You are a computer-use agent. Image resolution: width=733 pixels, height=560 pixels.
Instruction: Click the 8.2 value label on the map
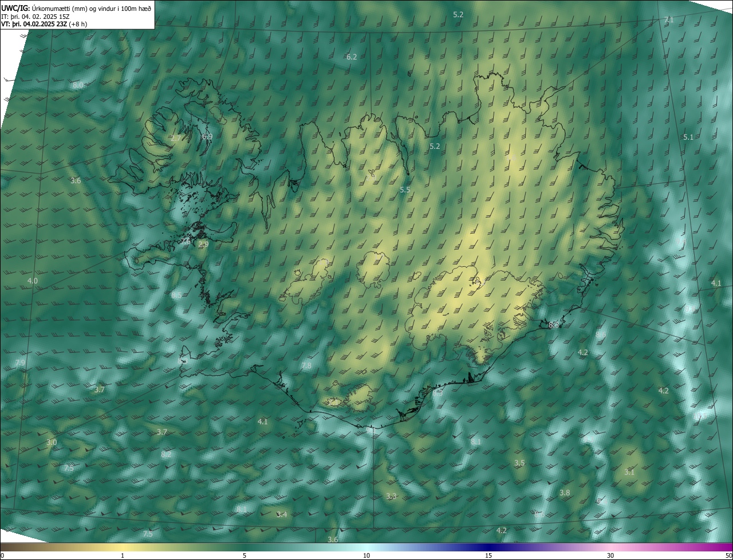(166, 454)
